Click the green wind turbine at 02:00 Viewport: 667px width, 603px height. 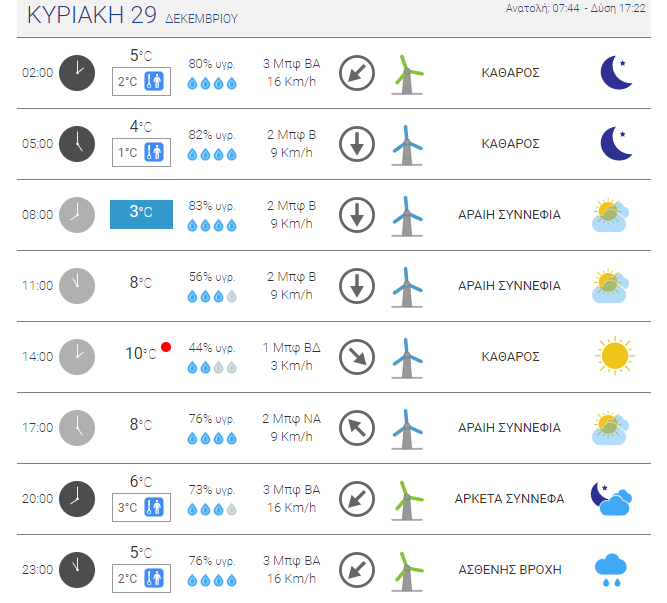[x=407, y=74]
